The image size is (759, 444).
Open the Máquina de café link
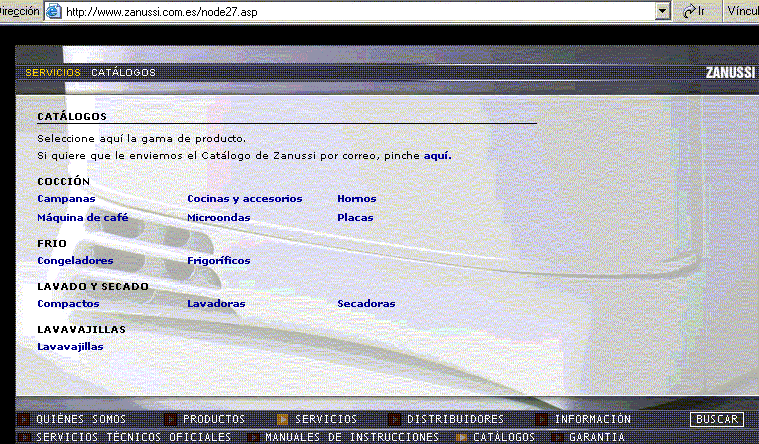83,218
